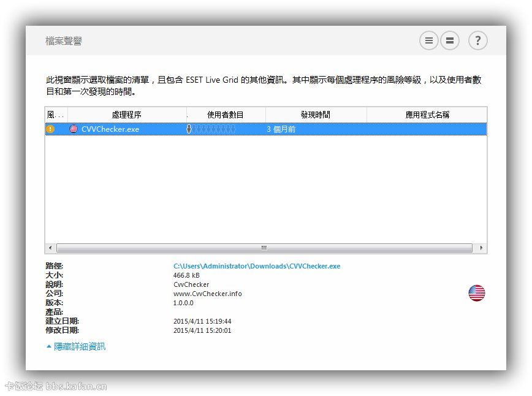Select the CVVChecker.exe process name
Screen dimensions: 532x396
pyautogui.click(x=110, y=129)
